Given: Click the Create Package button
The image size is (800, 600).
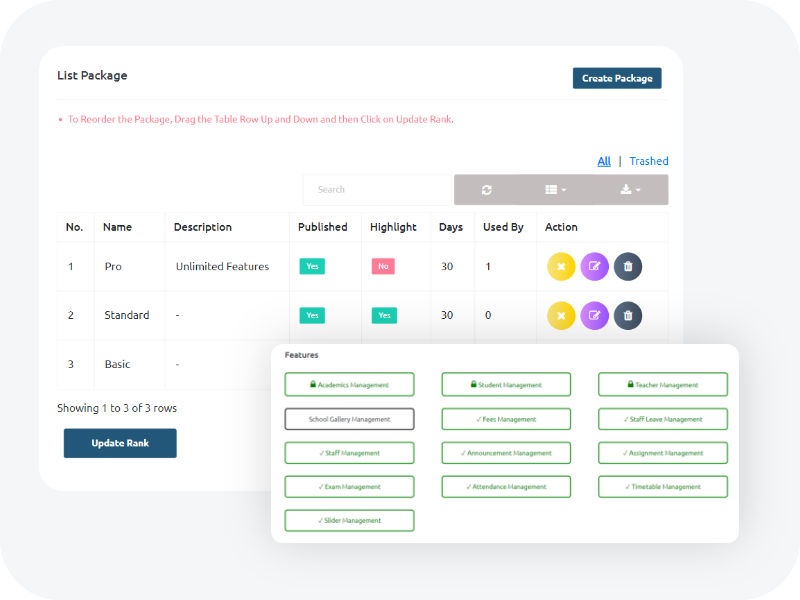Looking at the screenshot, I should pyautogui.click(x=617, y=78).
